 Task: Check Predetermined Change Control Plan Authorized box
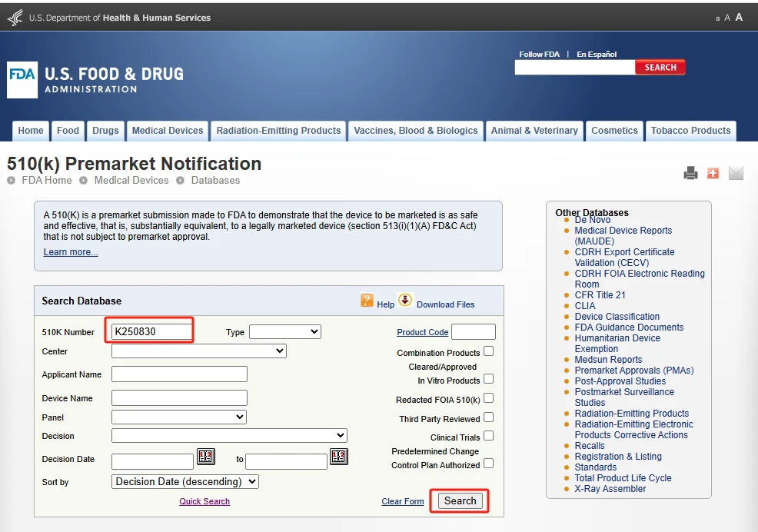(489, 464)
